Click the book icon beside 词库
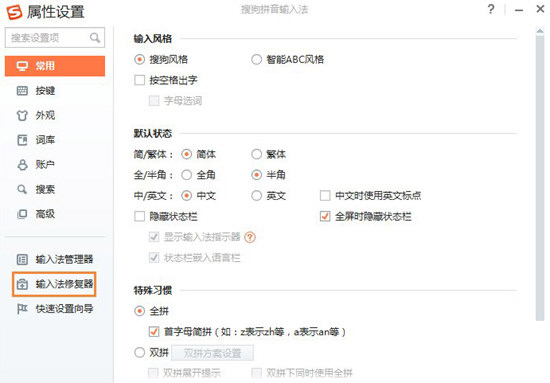 (x=22, y=140)
